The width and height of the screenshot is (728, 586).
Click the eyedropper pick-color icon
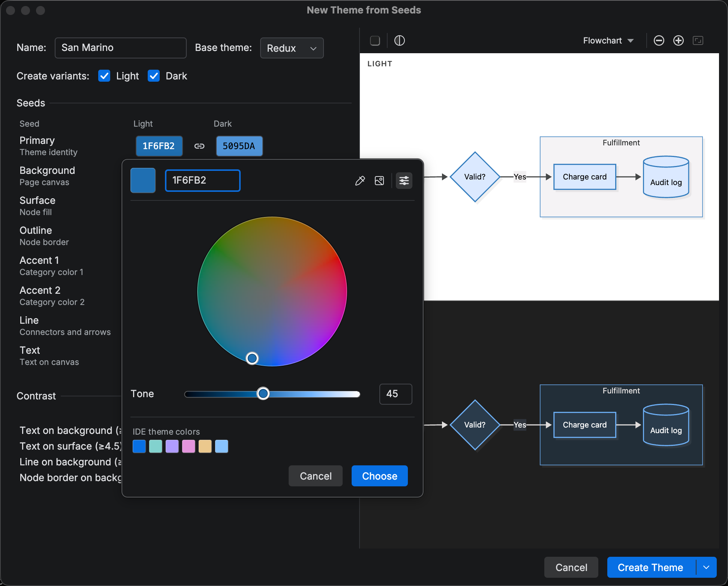pyautogui.click(x=360, y=181)
